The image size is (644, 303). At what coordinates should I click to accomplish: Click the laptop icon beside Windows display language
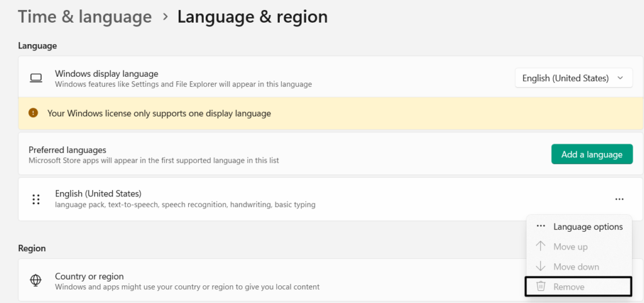36,78
